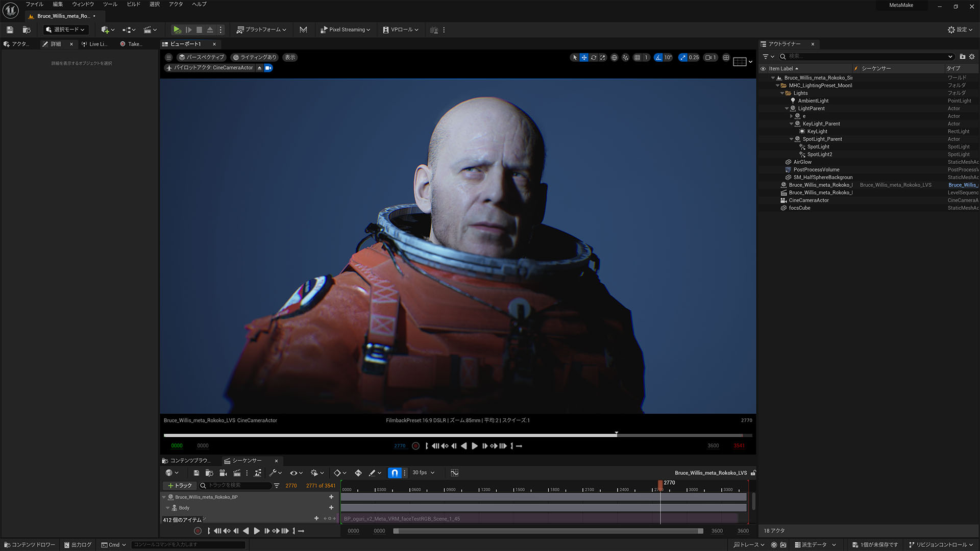The image size is (980, 551).
Task: Select the scale tool in viewport
Action: 603,58
